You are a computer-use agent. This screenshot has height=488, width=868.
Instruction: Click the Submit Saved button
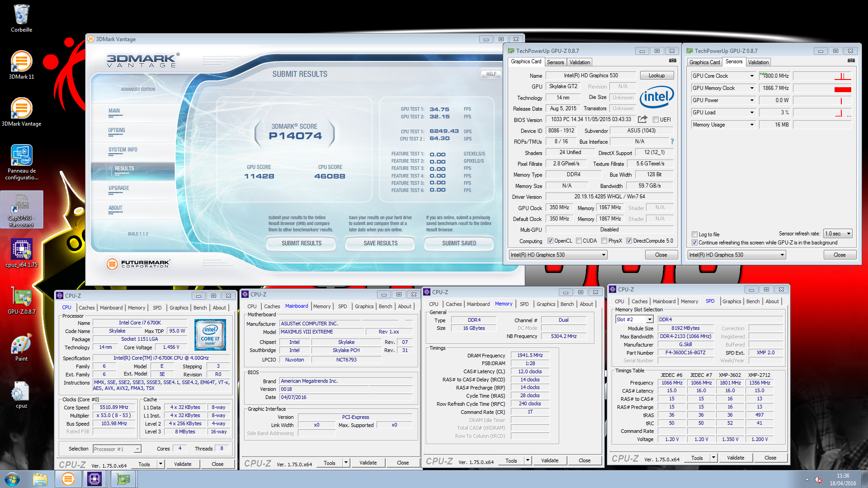[x=459, y=243]
